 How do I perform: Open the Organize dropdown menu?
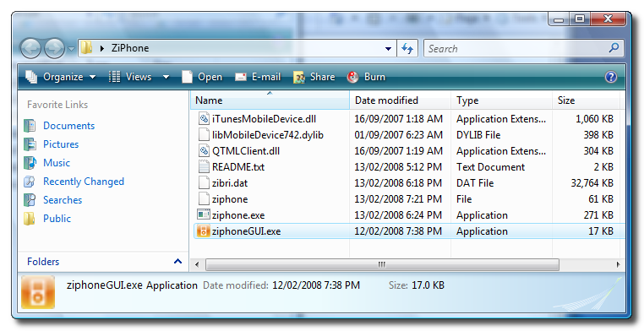[61, 77]
